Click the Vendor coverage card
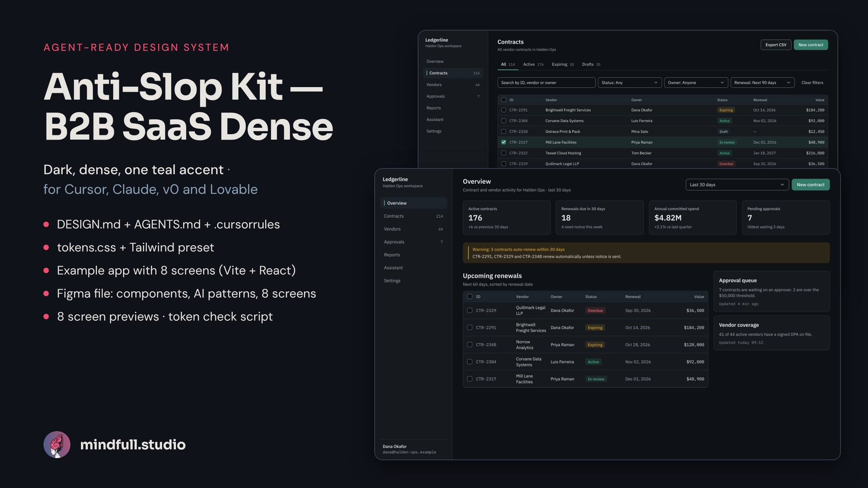 771,333
